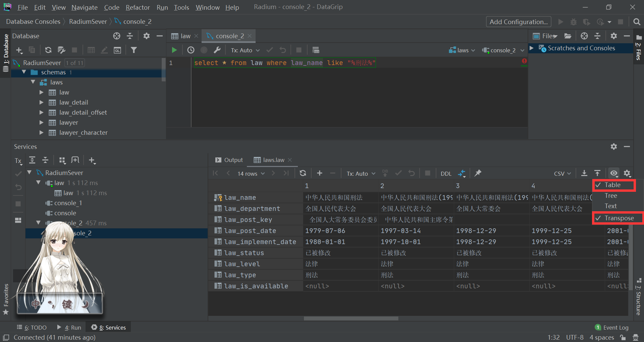Image resolution: width=644 pixels, height=342 pixels.
Task: Click the In-Editor Results icon
Action: coord(316,50)
